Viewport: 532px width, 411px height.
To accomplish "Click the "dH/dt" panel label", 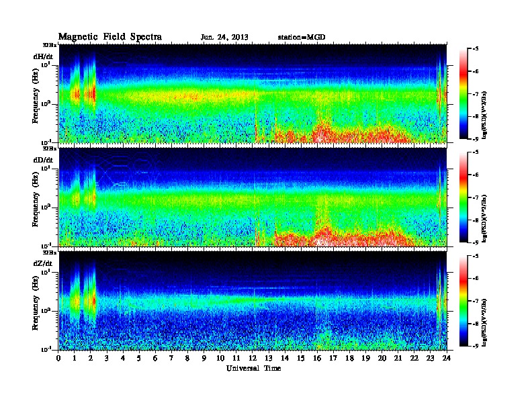I will pos(43,56).
